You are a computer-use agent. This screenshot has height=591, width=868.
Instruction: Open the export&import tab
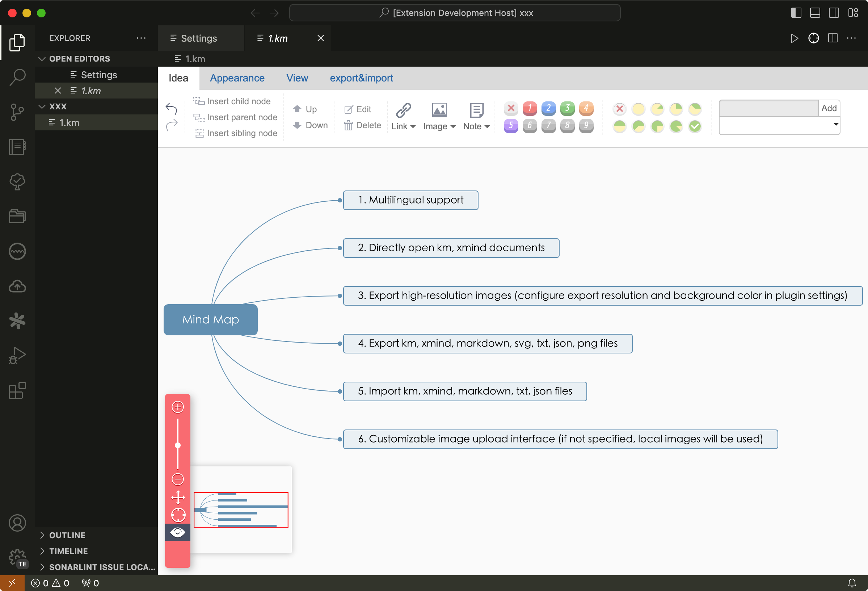tap(361, 78)
